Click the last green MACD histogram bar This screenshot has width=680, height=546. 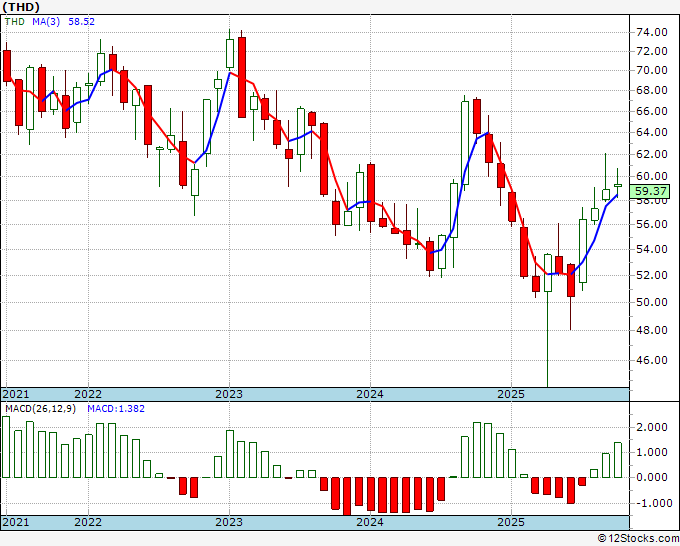coord(618,460)
